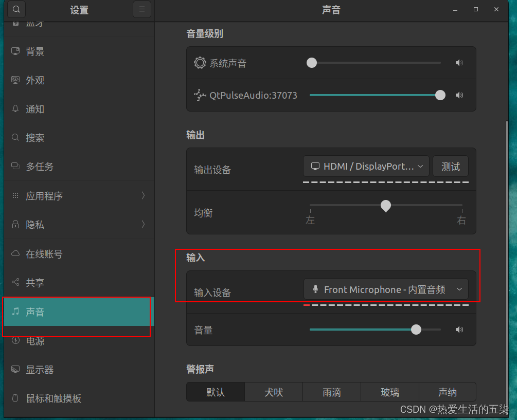517x420 pixels.
Task: Open the Power (电源) settings page
Action: [79, 340]
